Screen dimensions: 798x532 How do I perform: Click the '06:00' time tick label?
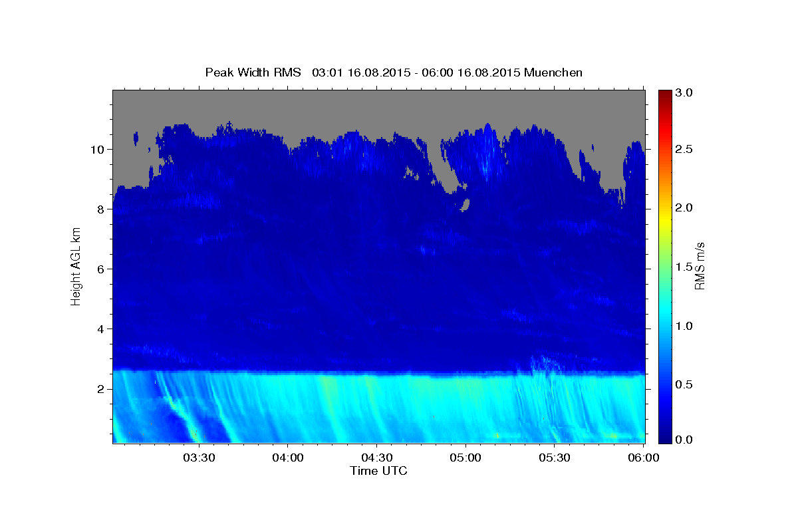coord(643,458)
